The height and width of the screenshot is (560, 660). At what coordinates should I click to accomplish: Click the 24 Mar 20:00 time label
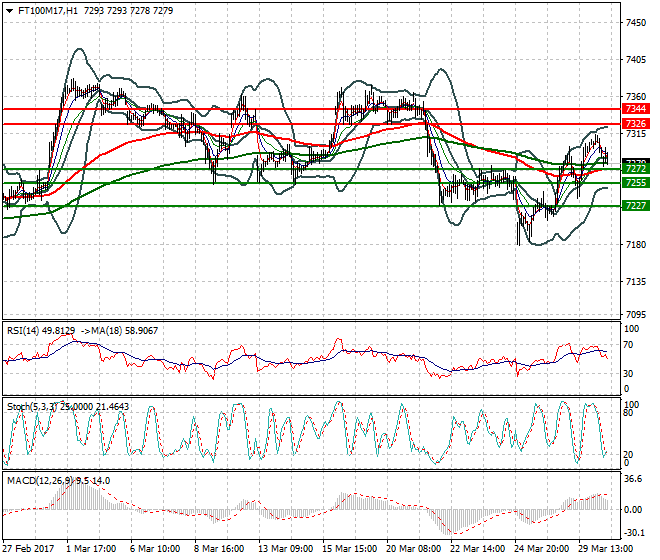pyautogui.click(x=542, y=549)
